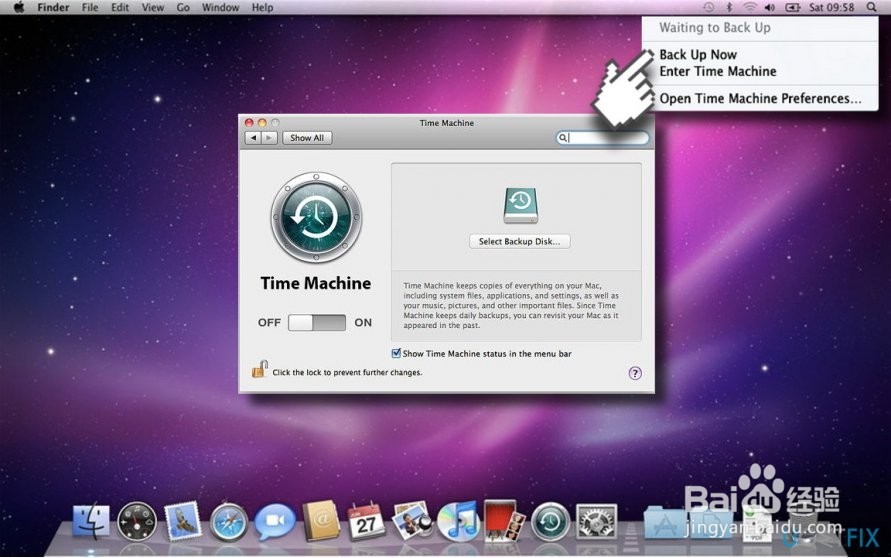Choose Open Time Machine Preferences
This screenshot has width=891, height=558.
click(x=760, y=99)
